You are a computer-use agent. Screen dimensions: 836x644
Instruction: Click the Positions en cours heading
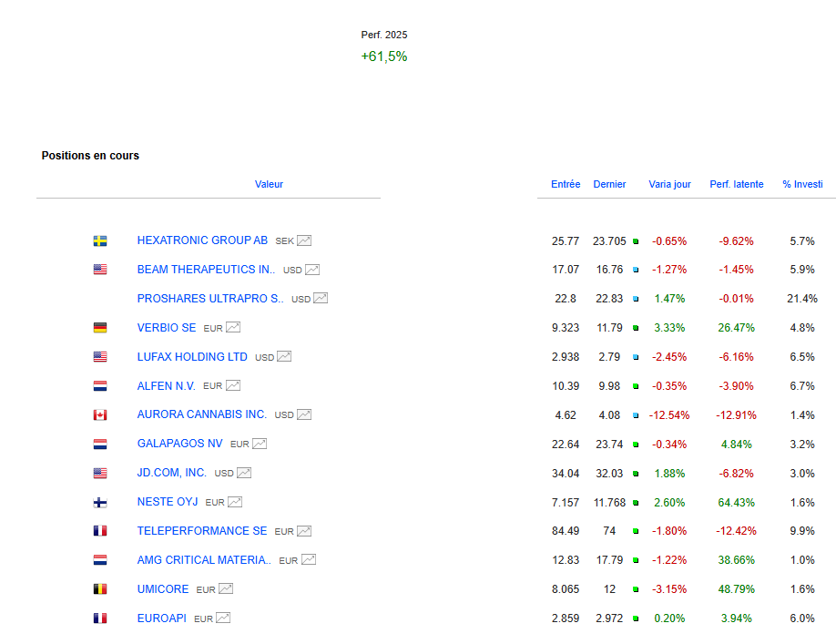point(90,156)
